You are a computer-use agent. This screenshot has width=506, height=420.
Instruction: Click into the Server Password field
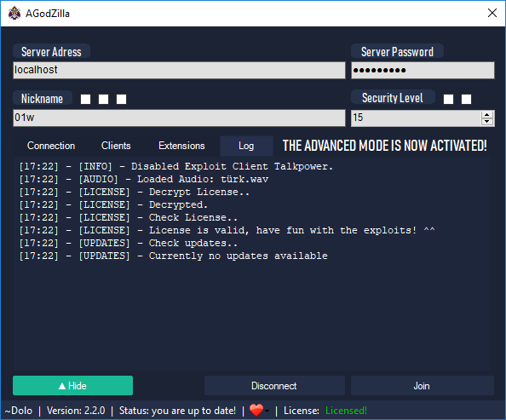423,70
